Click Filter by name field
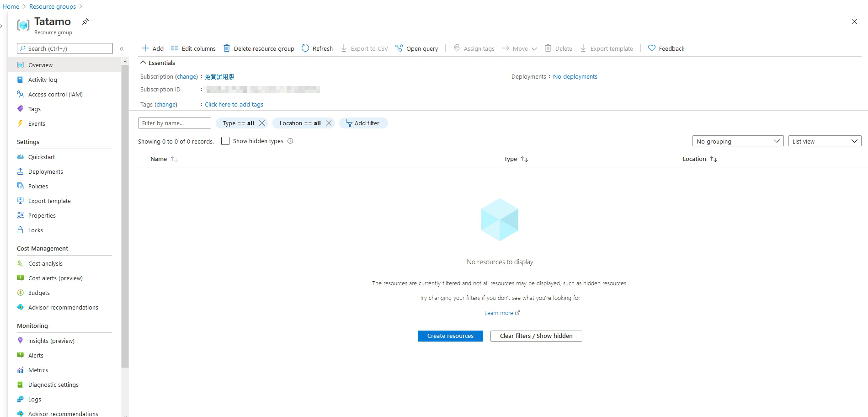This screenshot has height=417, width=868. 175,123
